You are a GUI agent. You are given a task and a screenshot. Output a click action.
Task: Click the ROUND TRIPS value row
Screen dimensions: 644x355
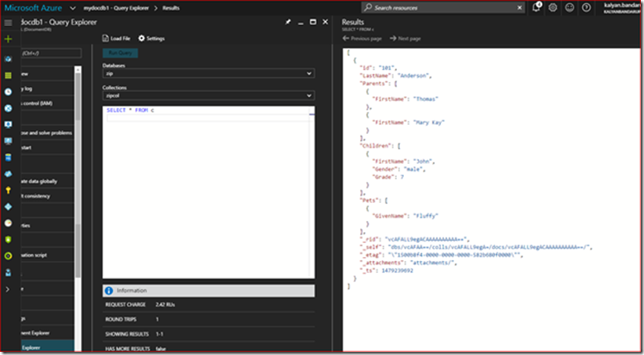pos(209,319)
